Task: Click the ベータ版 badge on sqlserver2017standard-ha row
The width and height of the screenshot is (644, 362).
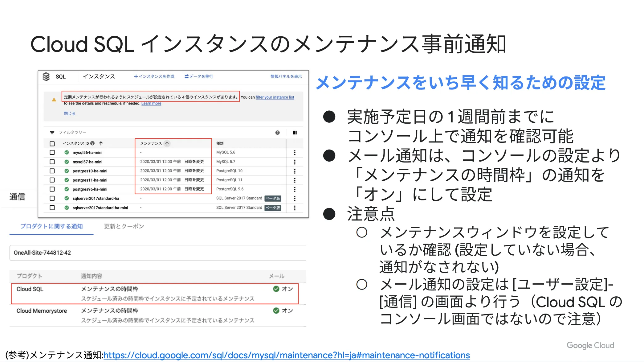Action: pos(273,199)
